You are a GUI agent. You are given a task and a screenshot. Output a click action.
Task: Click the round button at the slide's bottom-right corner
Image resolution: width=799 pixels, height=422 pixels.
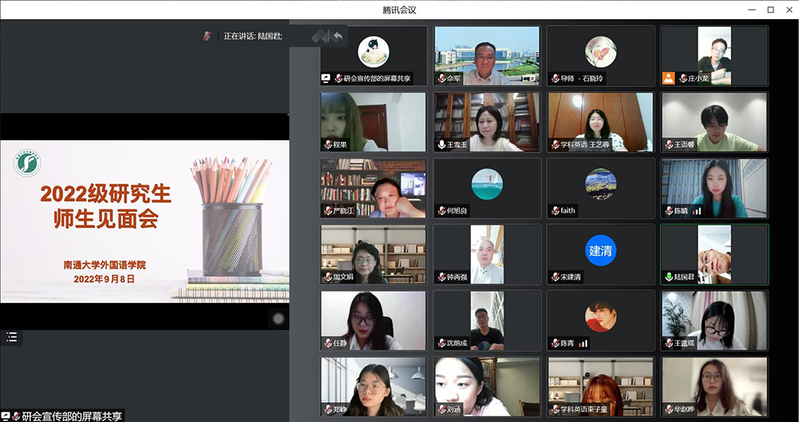click(278, 318)
